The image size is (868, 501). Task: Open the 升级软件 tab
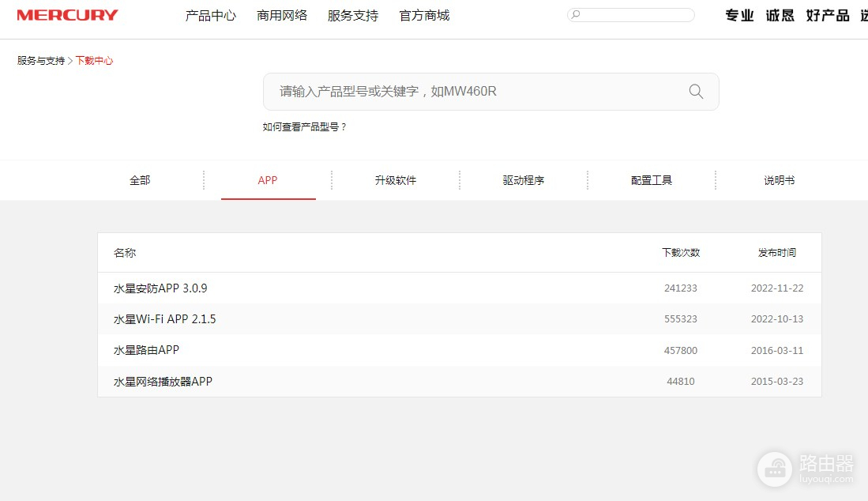click(396, 180)
